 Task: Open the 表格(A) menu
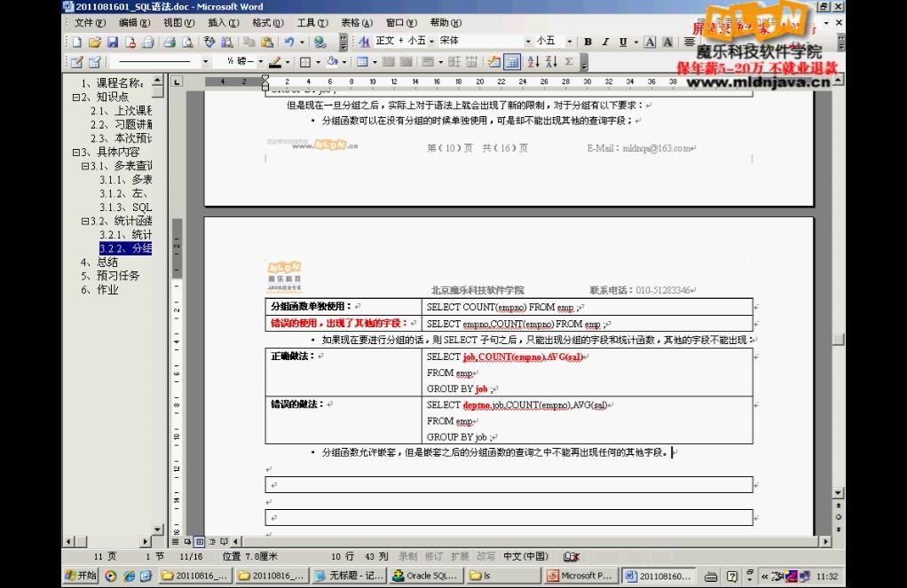[357, 22]
